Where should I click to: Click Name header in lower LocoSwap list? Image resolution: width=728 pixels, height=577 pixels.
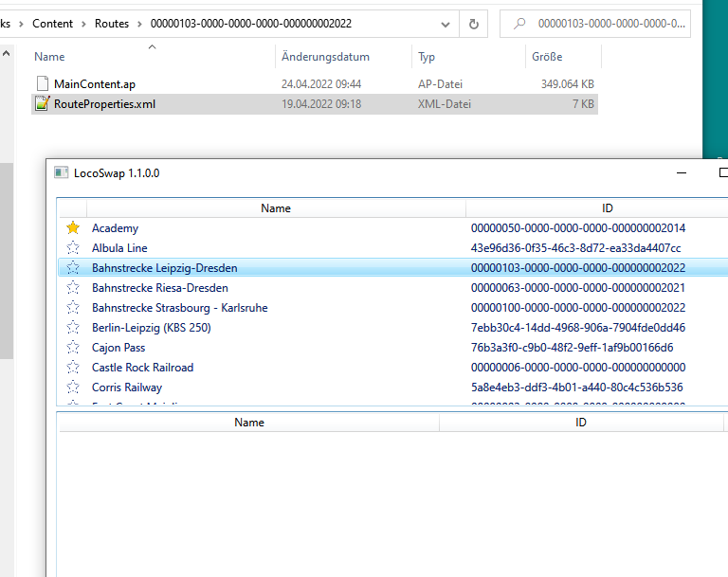click(249, 422)
